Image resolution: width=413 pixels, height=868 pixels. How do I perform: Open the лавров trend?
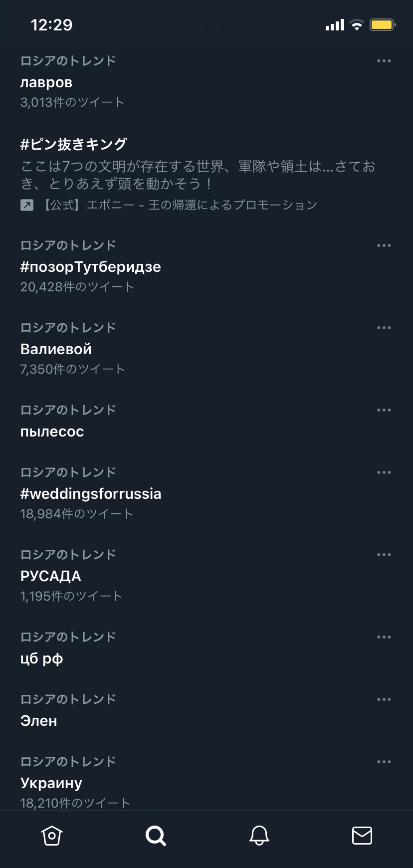tap(46, 83)
